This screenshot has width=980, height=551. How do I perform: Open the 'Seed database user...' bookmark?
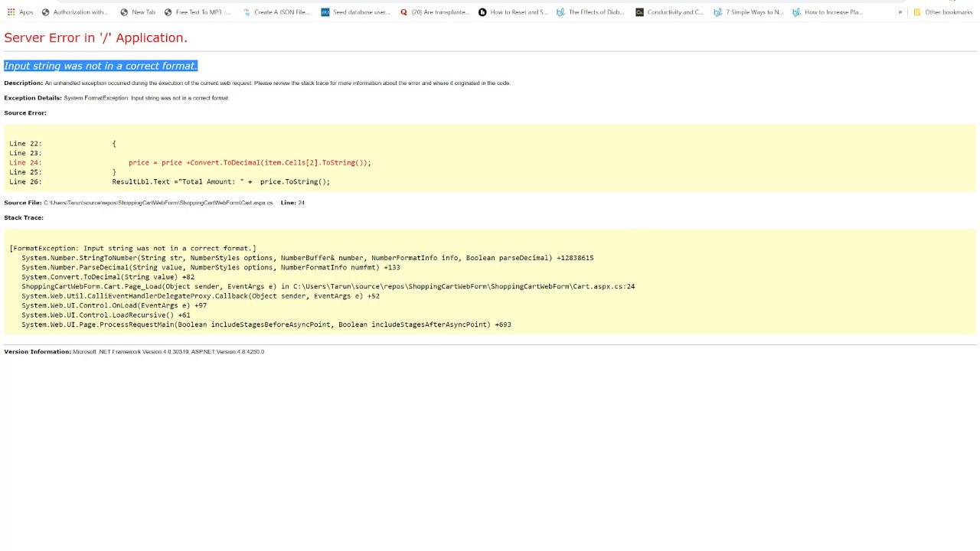click(x=356, y=12)
